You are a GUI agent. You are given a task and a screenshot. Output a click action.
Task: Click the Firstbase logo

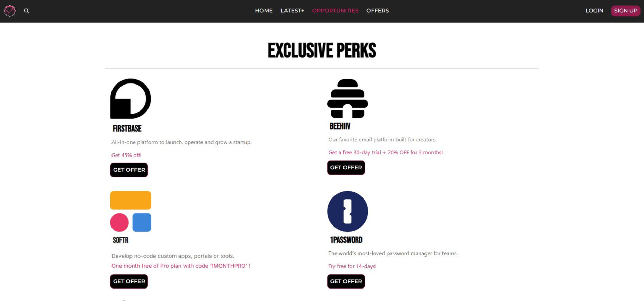(131, 99)
